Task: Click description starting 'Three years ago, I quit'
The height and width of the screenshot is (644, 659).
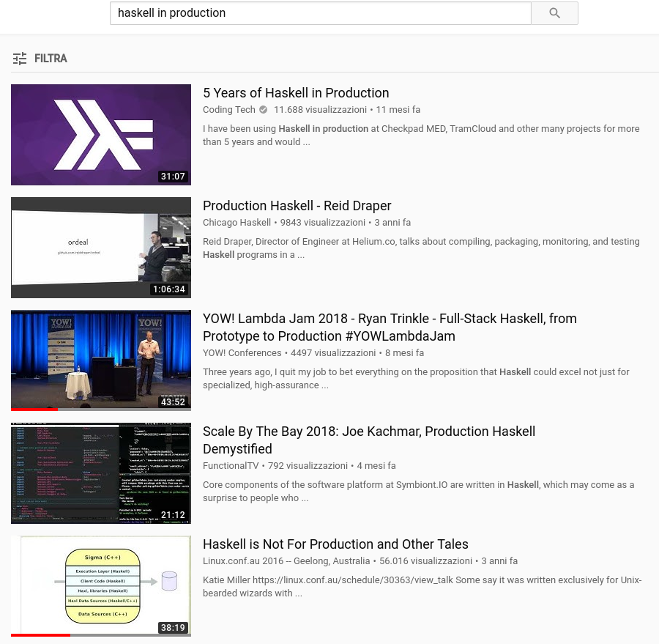Action: tap(416, 379)
